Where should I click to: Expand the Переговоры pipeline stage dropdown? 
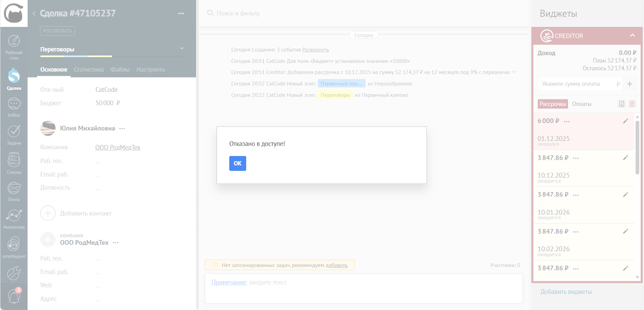tap(182, 49)
